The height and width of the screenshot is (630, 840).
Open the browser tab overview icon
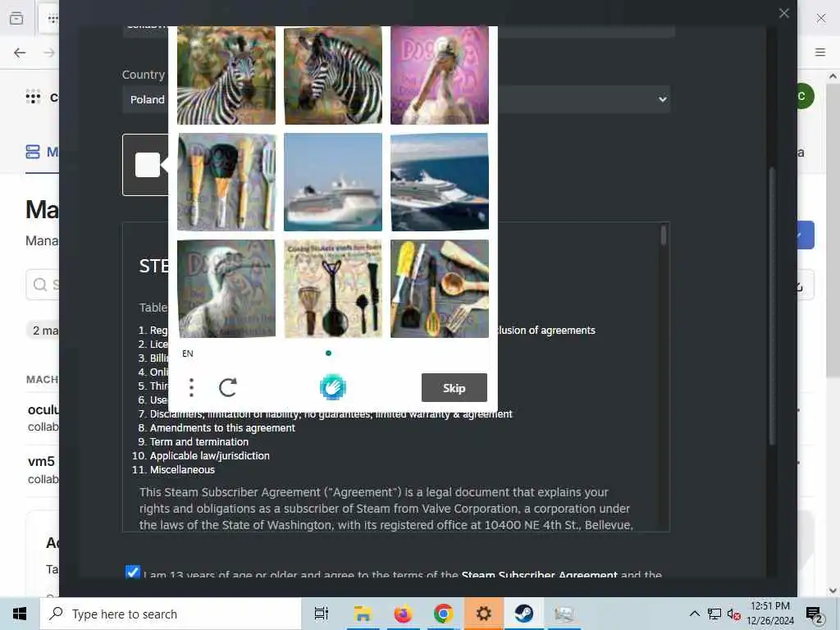click(x=16, y=18)
